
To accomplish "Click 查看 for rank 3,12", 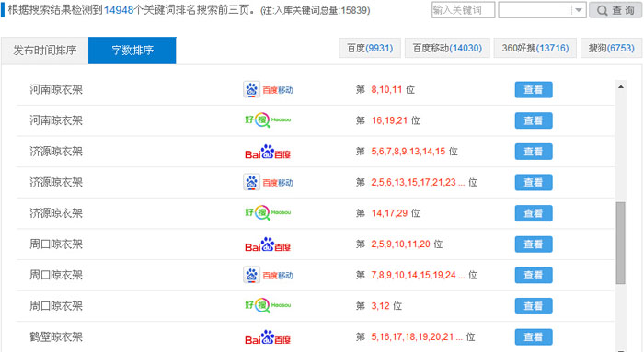I will [x=534, y=306].
